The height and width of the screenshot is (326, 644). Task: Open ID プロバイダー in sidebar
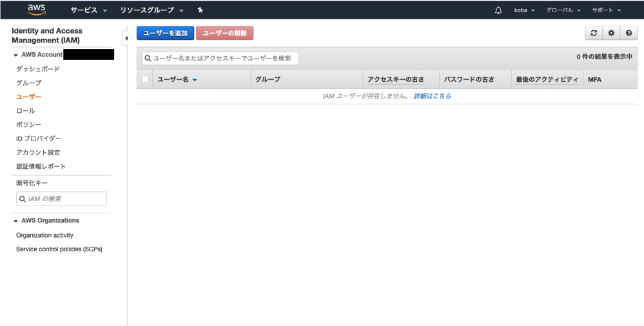pos(39,139)
